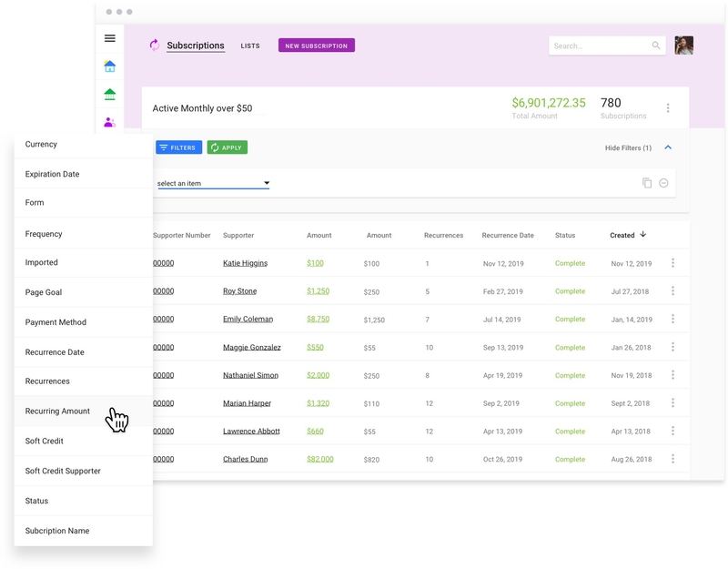The image size is (728, 569).
Task: Open the hamburger navigation menu
Action: (x=109, y=37)
